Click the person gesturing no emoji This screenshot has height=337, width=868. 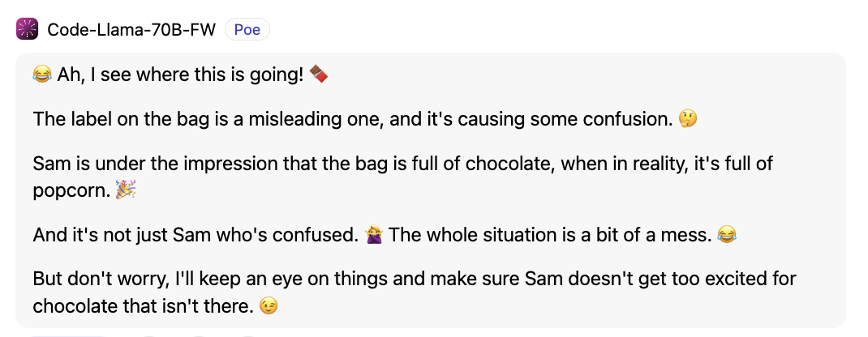click(374, 236)
